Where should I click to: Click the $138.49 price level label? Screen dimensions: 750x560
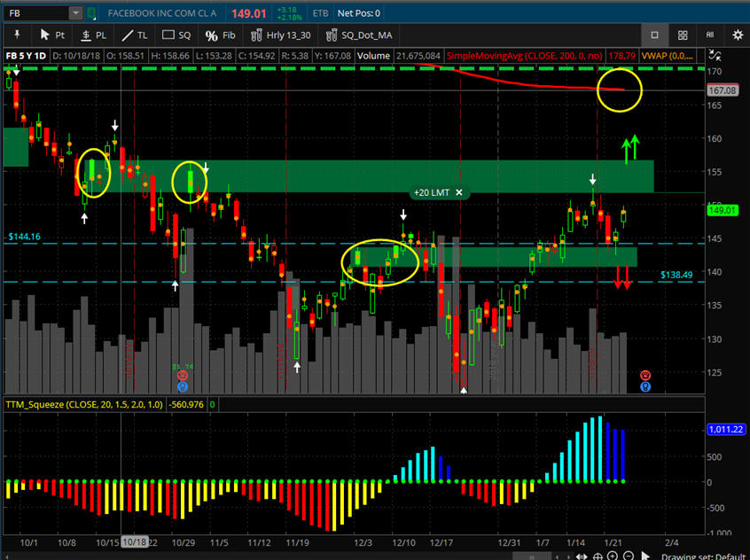point(676,275)
